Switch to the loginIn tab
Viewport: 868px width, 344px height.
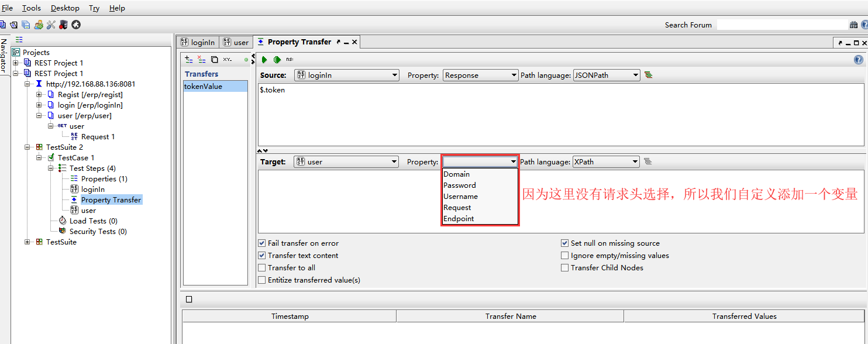198,42
